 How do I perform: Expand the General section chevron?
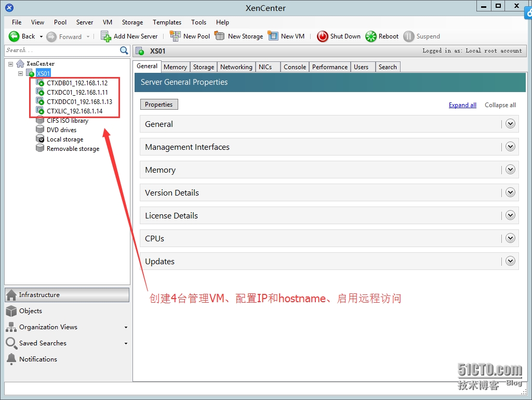(510, 124)
